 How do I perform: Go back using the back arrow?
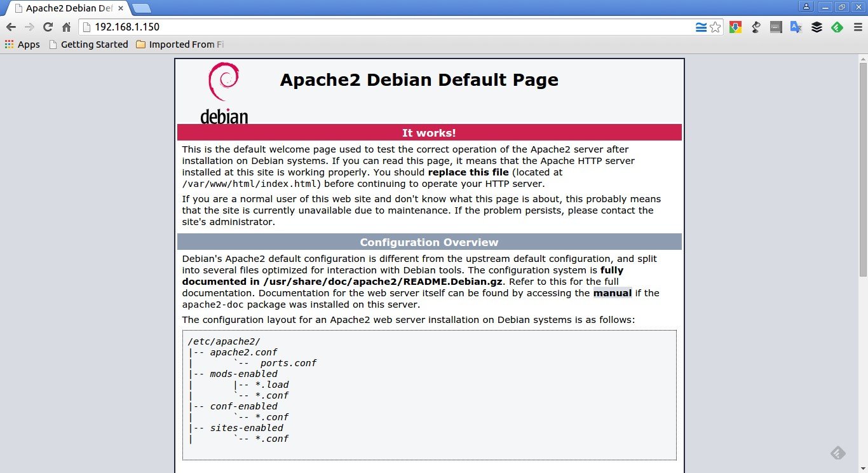[x=11, y=27]
